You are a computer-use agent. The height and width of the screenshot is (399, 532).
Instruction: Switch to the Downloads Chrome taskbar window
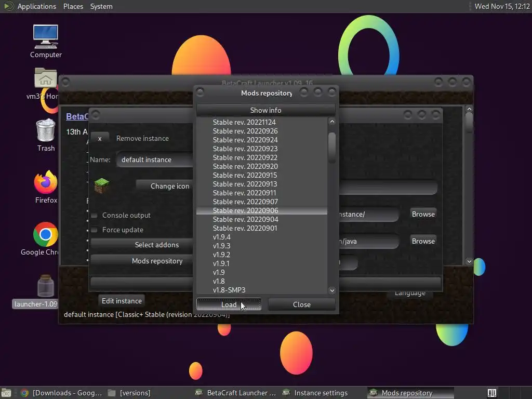[x=61, y=393]
